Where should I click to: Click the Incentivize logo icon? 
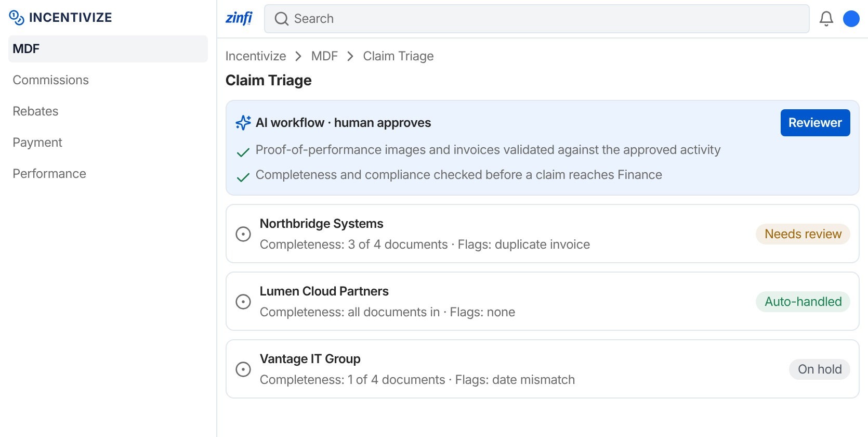coord(17,18)
